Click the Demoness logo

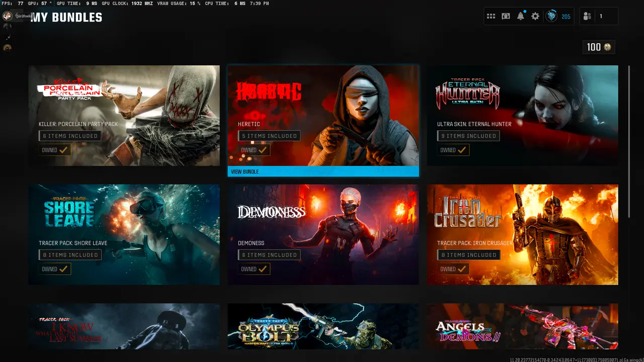272,212
